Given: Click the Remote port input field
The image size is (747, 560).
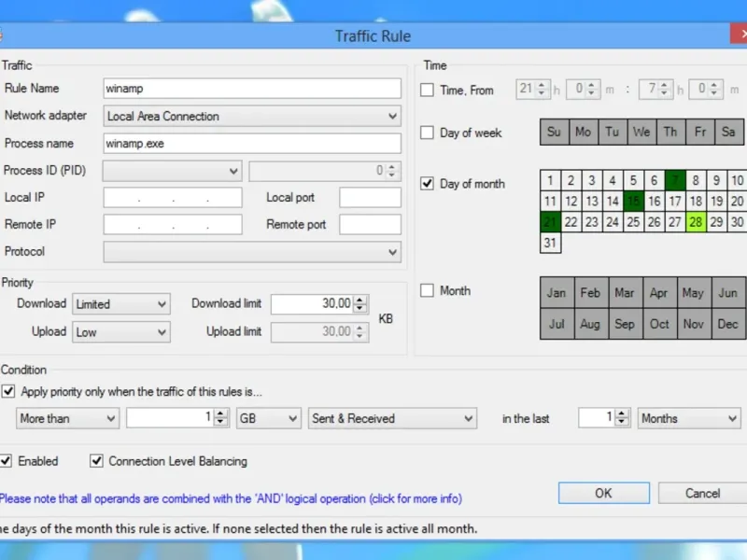Looking at the screenshot, I should click(x=370, y=224).
